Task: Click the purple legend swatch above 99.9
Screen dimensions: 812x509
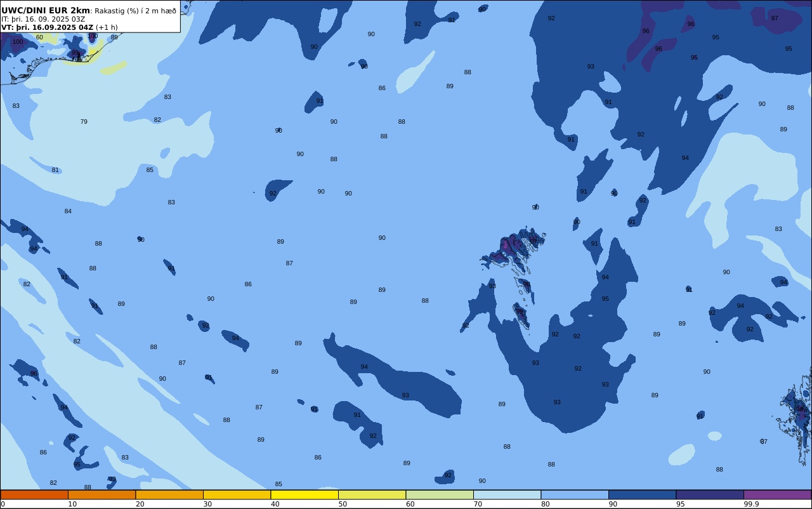Action: pyautogui.click(x=777, y=494)
